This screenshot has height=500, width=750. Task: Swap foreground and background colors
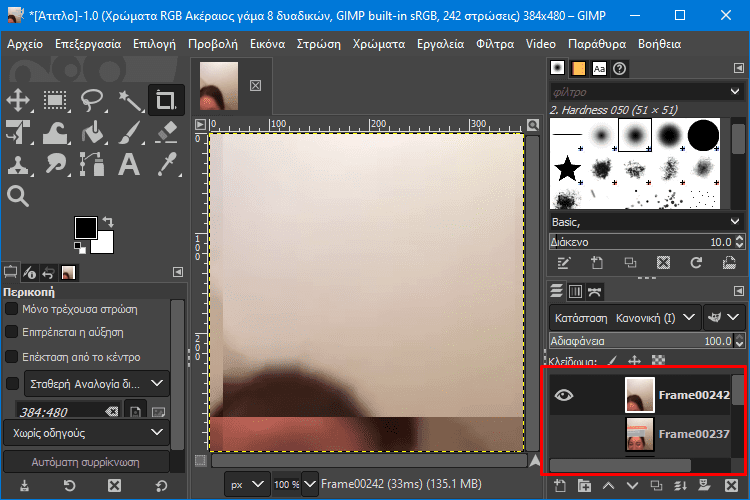(x=109, y=222)
